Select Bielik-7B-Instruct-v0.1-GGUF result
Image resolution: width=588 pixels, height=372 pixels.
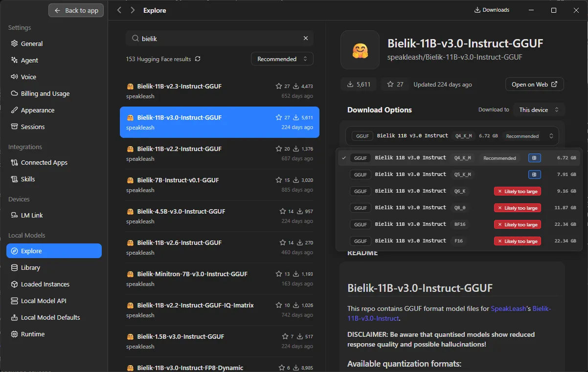click(x=220, y=185)
